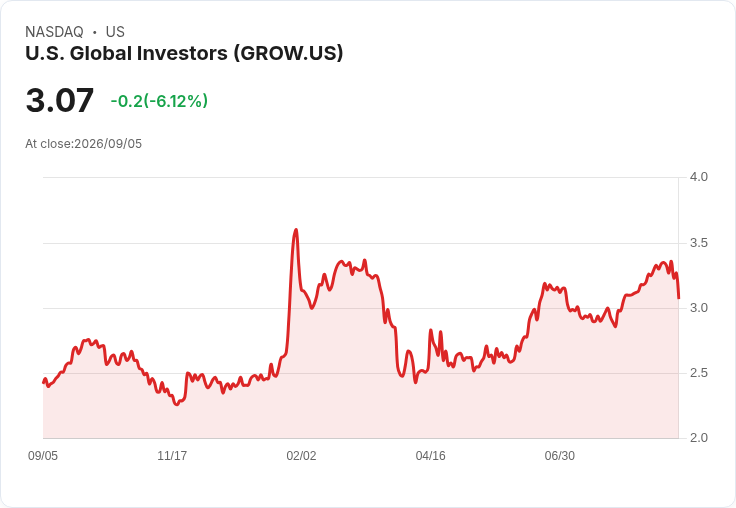Click the NASDAQ exchange label
Screen dimensions: 736x508
54,32
